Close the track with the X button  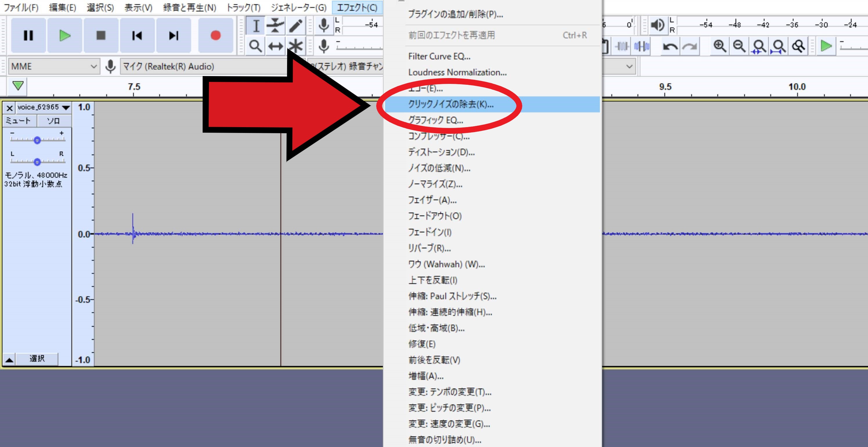(x=9, y=108)
